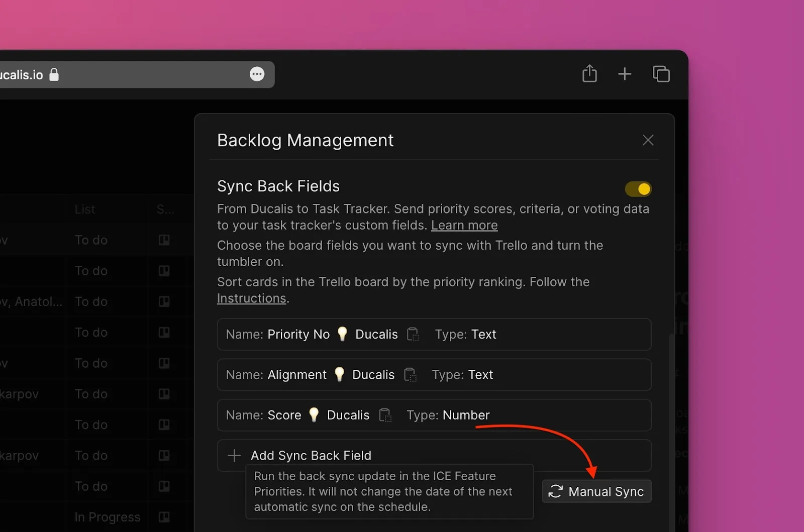This screenshot has width=804, height=532.
Task: Disable the Sync Back Fields toggle
Action: click(x=638, y=189)
